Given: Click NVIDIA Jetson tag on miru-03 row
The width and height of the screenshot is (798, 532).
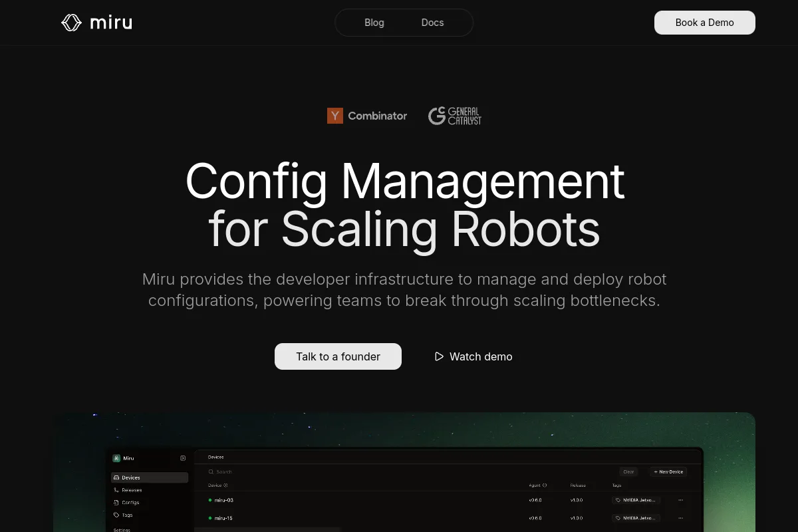Looking at the screenshot, I should (636, 500).
